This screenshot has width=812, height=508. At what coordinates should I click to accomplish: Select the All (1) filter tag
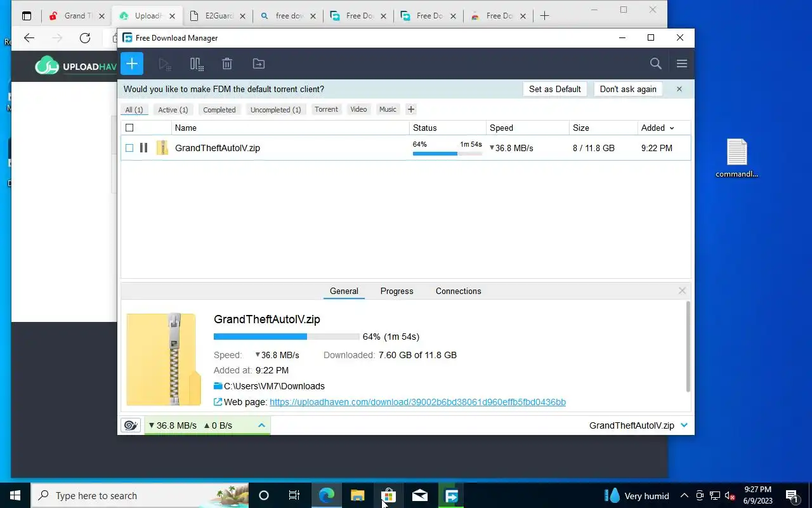click(x=134, y=110)
